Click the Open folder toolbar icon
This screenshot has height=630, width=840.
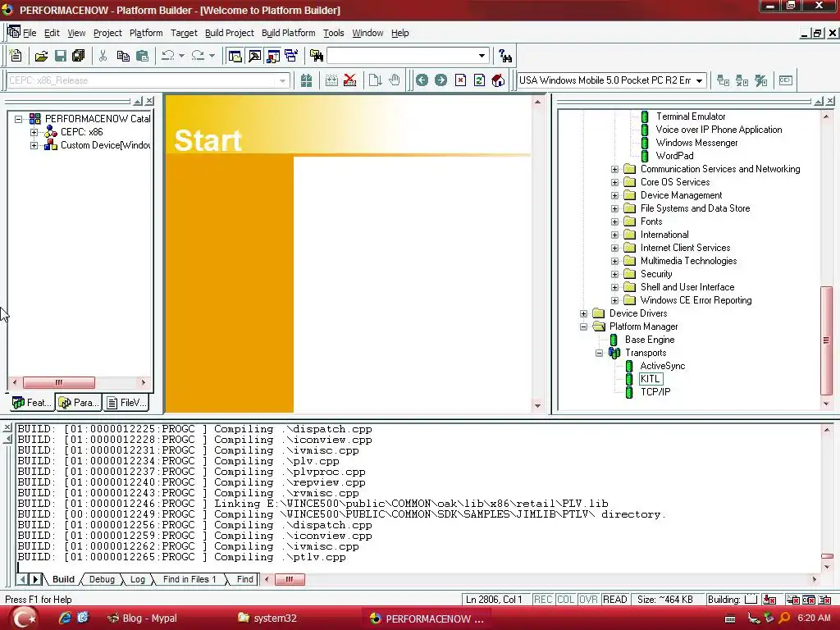(41, 56)
